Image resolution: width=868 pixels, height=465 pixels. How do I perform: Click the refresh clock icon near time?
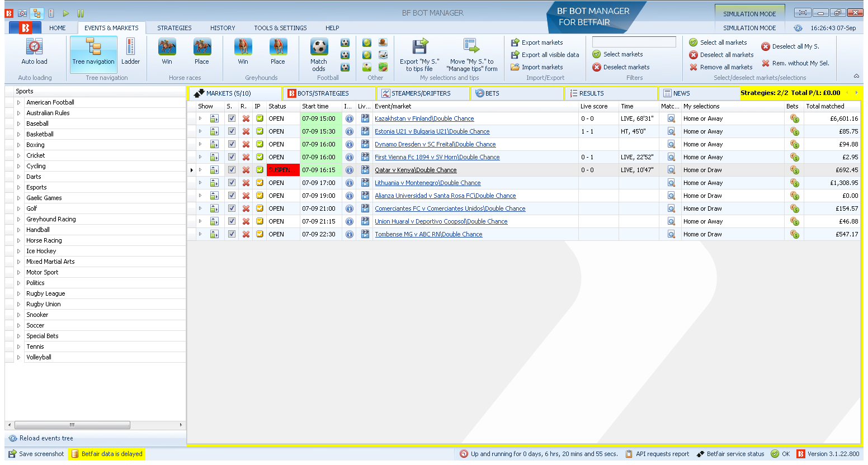pyautogui.click(x=798, y=28)
